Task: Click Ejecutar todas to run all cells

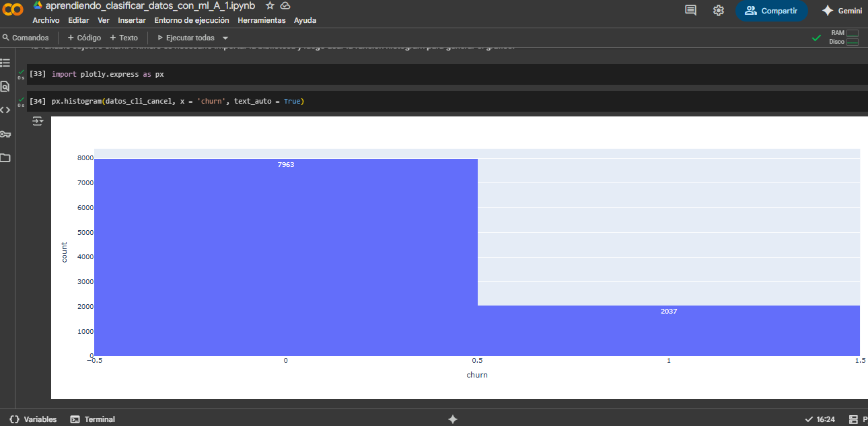Action: tap(186, 38)
